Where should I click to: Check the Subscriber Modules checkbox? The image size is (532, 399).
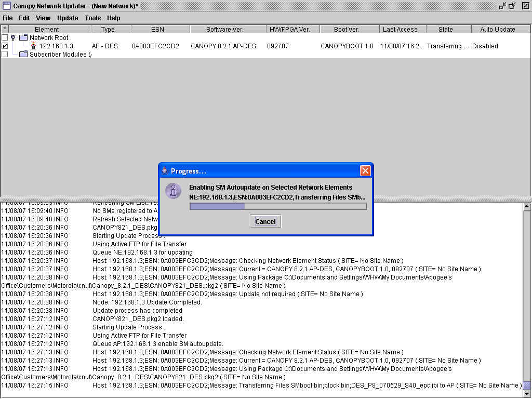5,55
